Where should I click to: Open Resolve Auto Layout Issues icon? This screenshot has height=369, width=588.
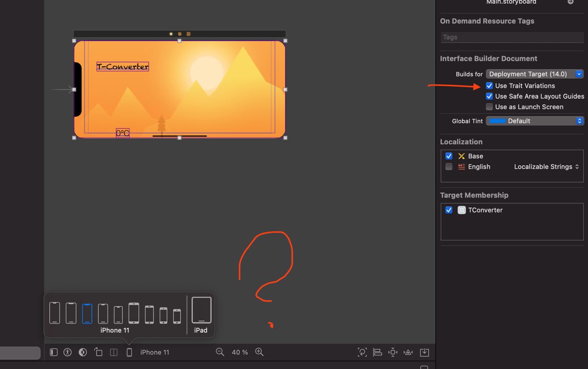[x=408, y=352]
